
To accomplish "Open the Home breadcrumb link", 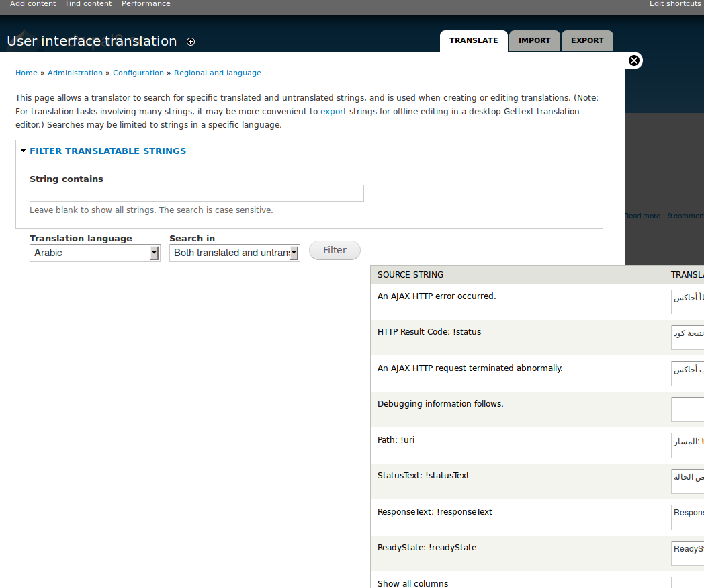I will 26,73.
